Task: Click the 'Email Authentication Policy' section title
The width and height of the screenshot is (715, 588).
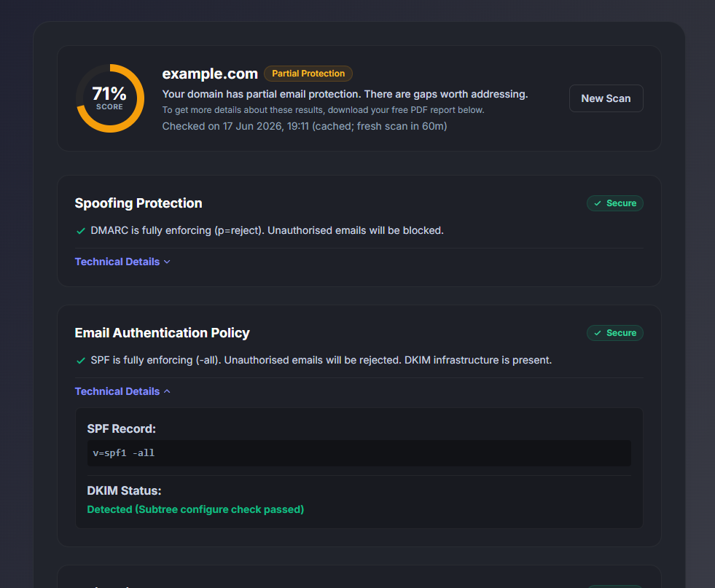Action: click(162, 333)
